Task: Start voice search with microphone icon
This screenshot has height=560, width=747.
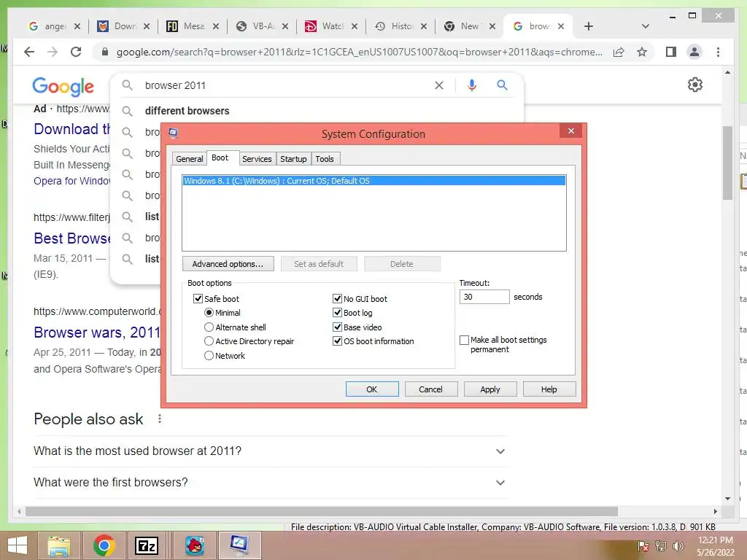Action: tap(472, 85)
